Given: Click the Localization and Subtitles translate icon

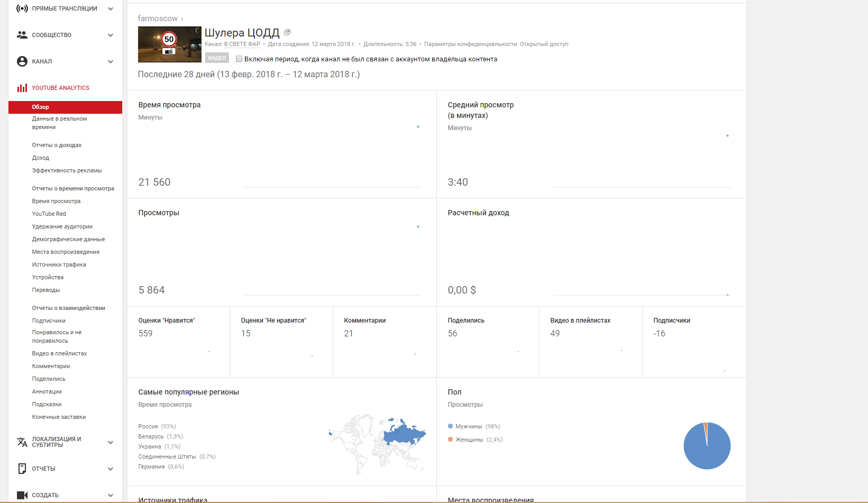Looking at the screenshot, I should [22, 442].
